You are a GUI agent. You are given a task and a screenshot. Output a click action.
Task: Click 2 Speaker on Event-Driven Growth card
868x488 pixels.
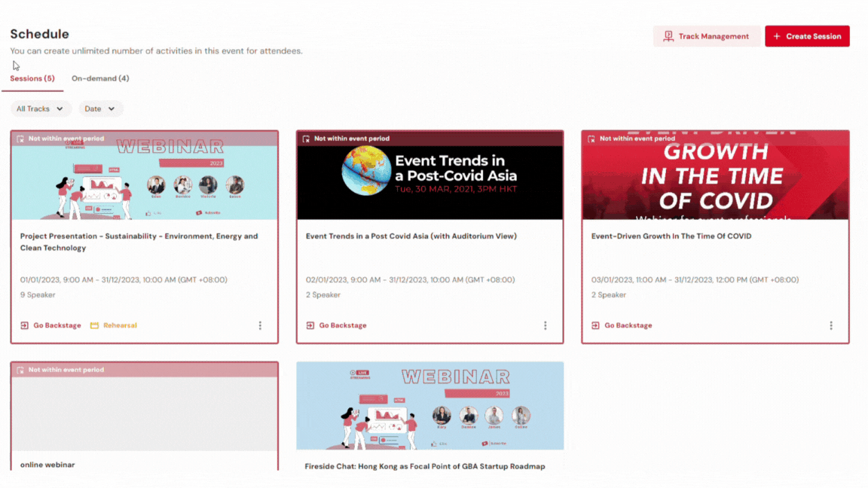coord(608,295)
